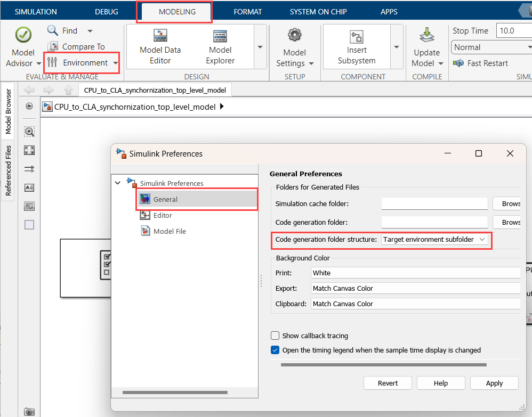Screen dimensions: 532x417
Task: Enable Show callback tracing checkbox
Action: [x=275, y=336]
